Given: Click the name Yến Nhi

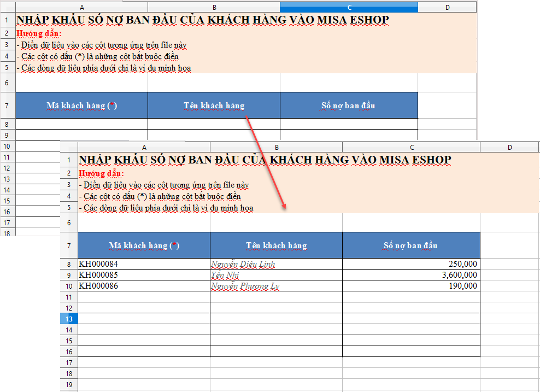Looking at the screenshot, I should coord(225,275).
